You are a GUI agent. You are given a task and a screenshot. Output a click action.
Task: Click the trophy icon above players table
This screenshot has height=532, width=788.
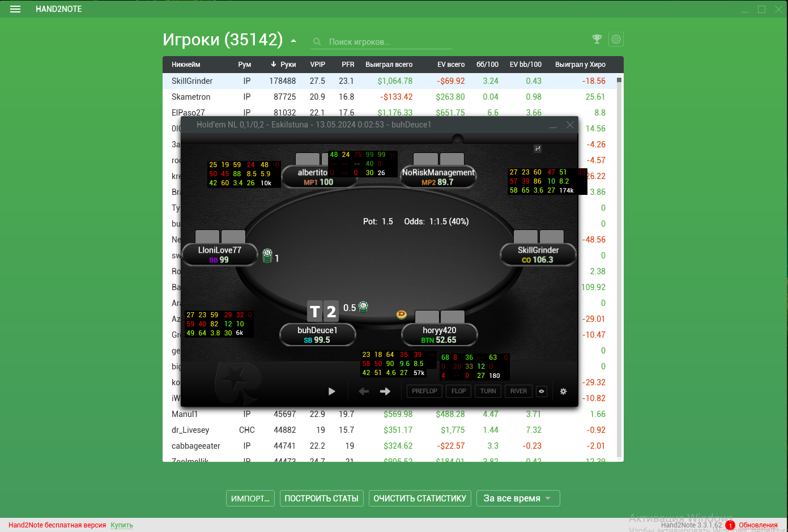coord(597,39)
